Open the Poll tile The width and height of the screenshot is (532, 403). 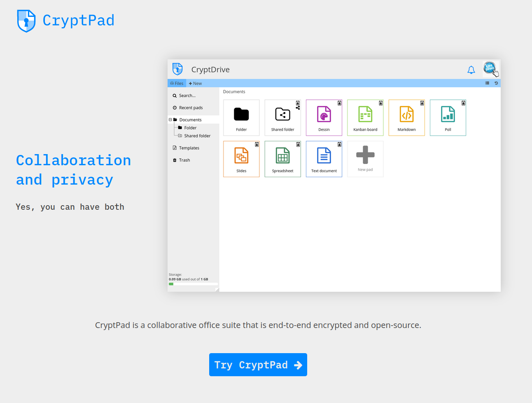448,118
